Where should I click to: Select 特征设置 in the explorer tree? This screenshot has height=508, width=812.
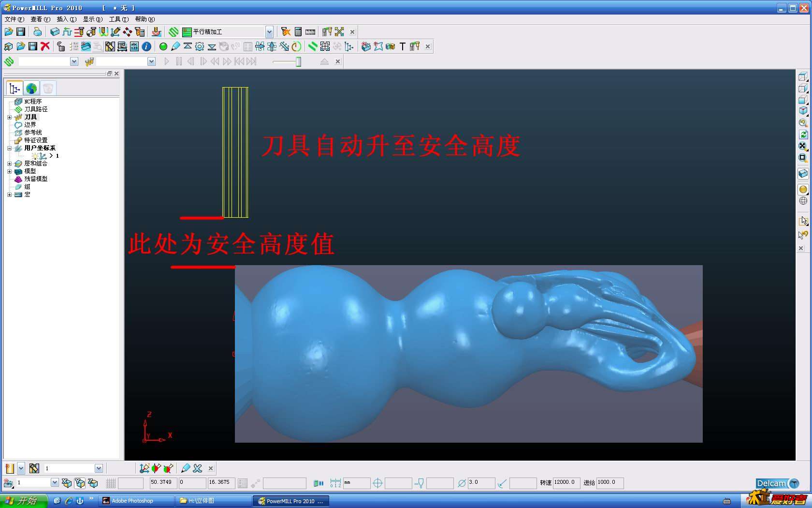click(36, 140)
